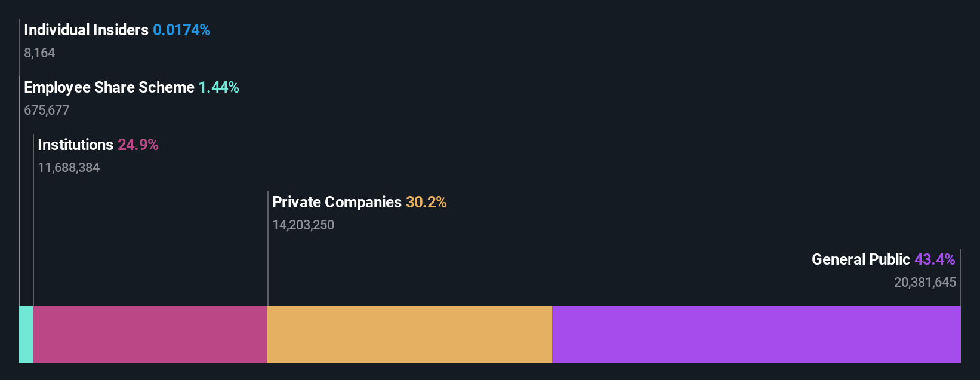Viewport: 980px width, 380px height.
Task: Click the 0.0174% insiders percentage
Action: pyautogui.click(x=181, y=30)
